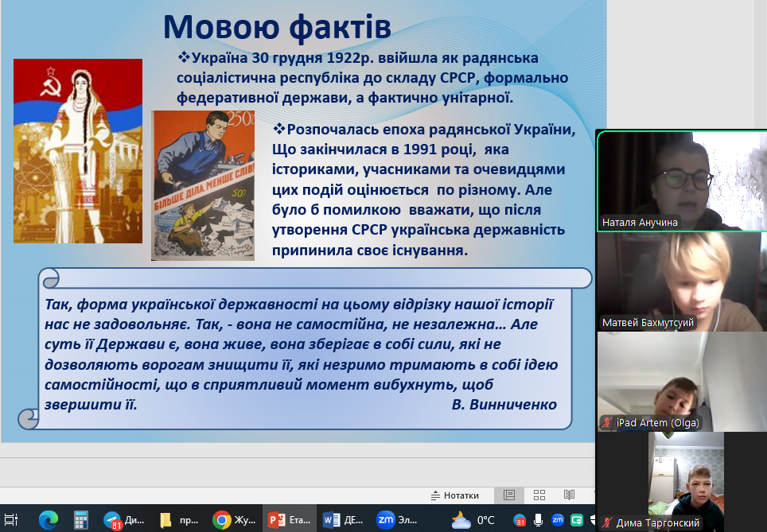This screenshot has width=767, height=532.
Task: Click the green tray icon next to Zoom
Action: [577, 520]
